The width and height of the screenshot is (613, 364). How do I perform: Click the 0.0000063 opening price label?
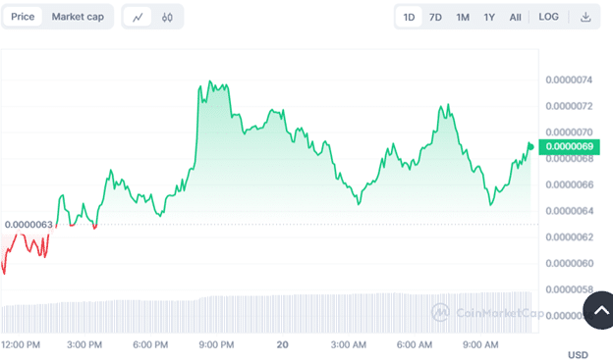(28, 225)
